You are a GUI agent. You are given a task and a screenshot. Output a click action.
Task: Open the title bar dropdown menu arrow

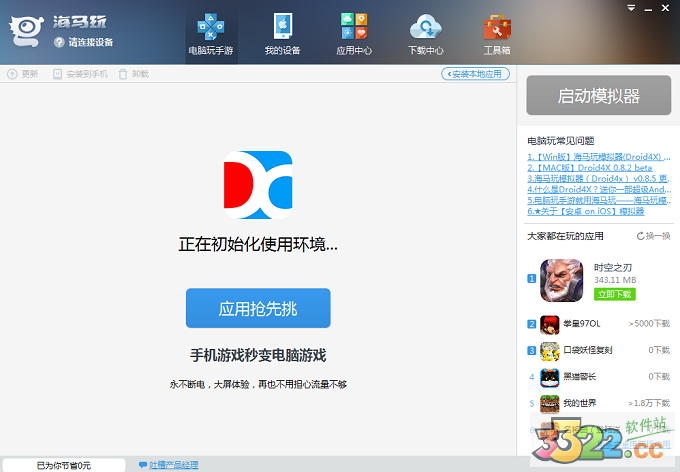tap(631, 8)
